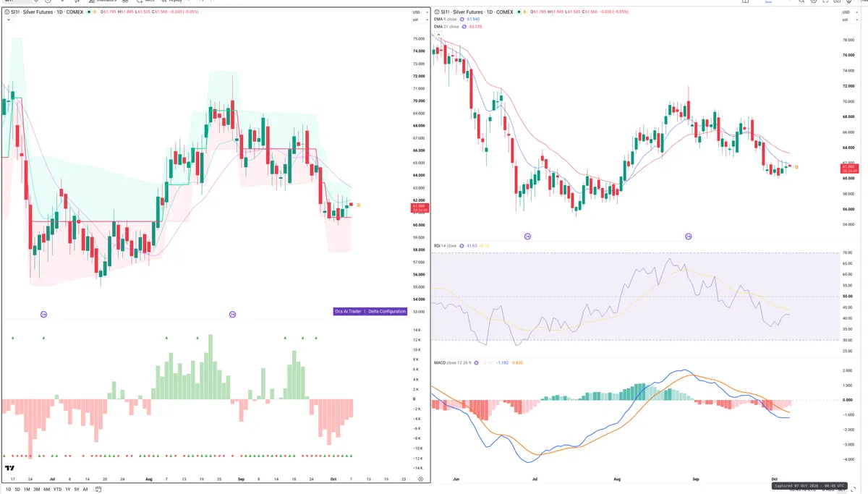
Task: Click the green market status dot on left chart
Action: click(89, 12)
